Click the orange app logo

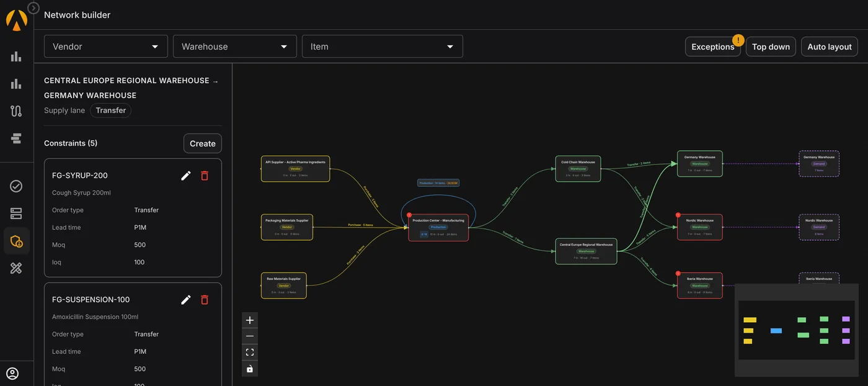pos(16,20)
